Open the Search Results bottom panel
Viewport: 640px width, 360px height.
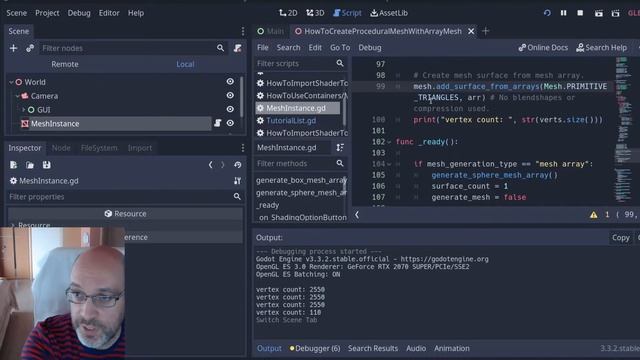click(373, 349)
